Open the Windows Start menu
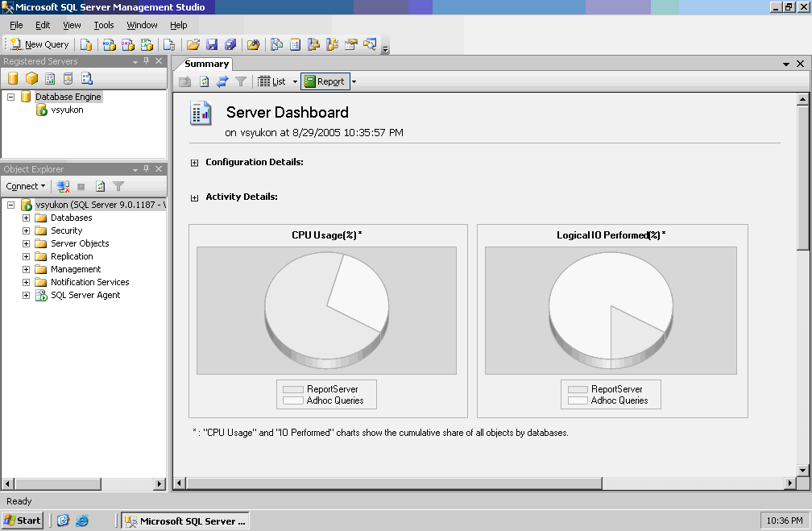 click(22, 520)
